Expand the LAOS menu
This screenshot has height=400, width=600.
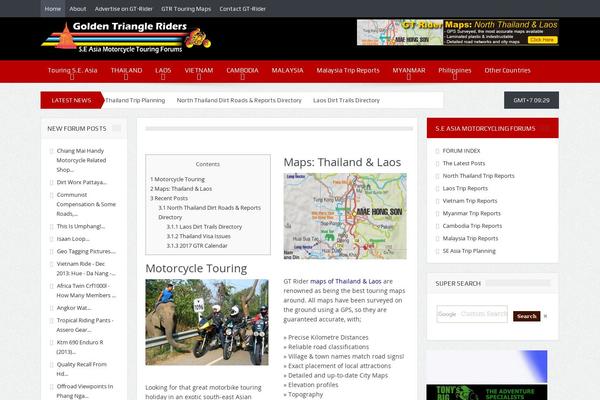(163, 72)
